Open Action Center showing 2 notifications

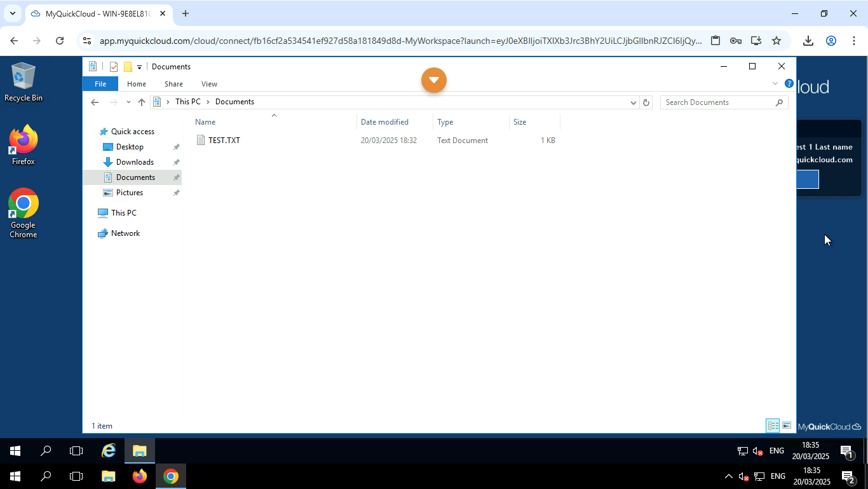coord(847,476)
